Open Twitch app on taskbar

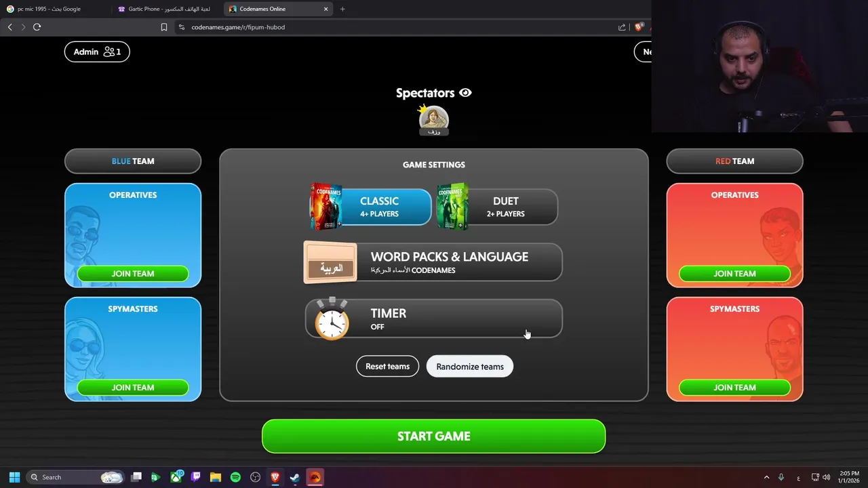click(196, 477)
